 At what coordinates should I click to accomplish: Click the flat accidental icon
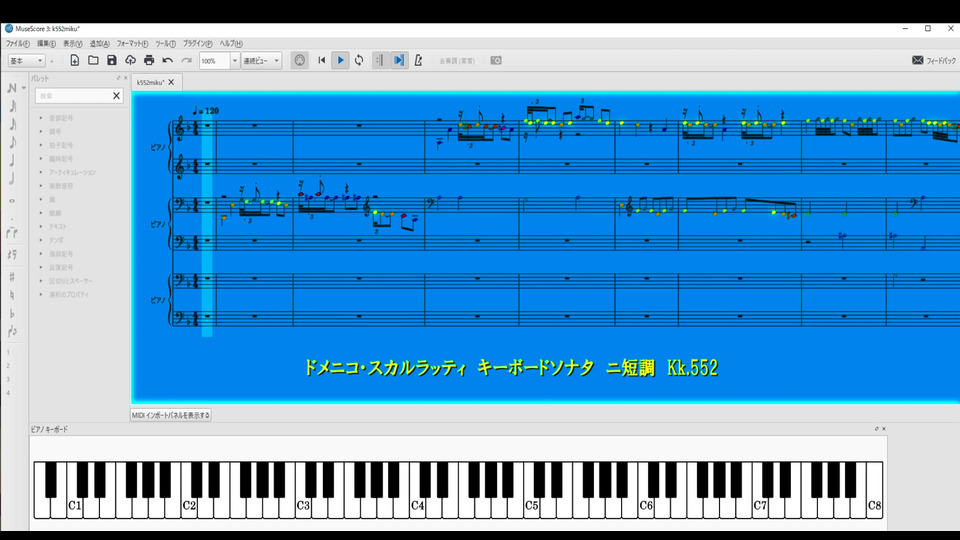pyautogui.click(x=12, y=313)
